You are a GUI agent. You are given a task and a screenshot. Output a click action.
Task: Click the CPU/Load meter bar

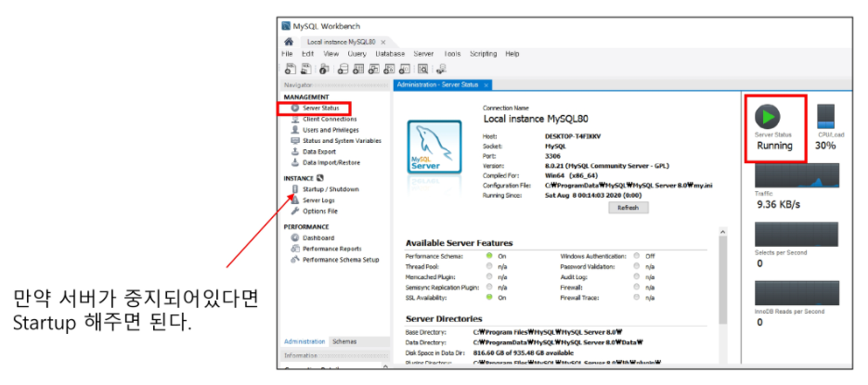826,117
